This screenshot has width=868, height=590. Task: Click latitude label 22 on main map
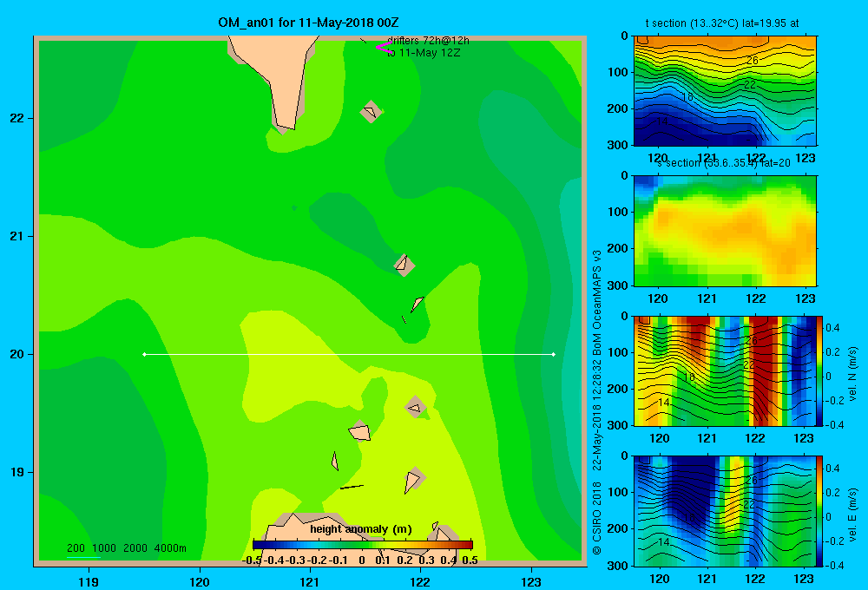[17, 118]
